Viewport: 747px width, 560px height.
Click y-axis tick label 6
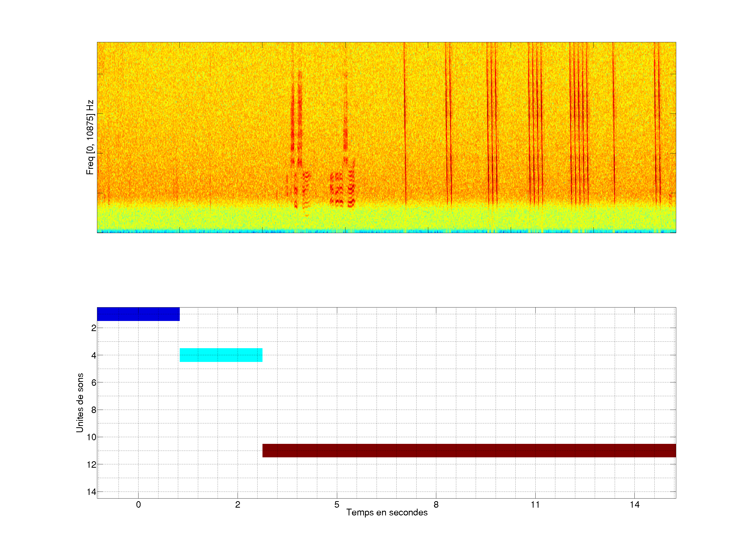click(x=94, y=382)
